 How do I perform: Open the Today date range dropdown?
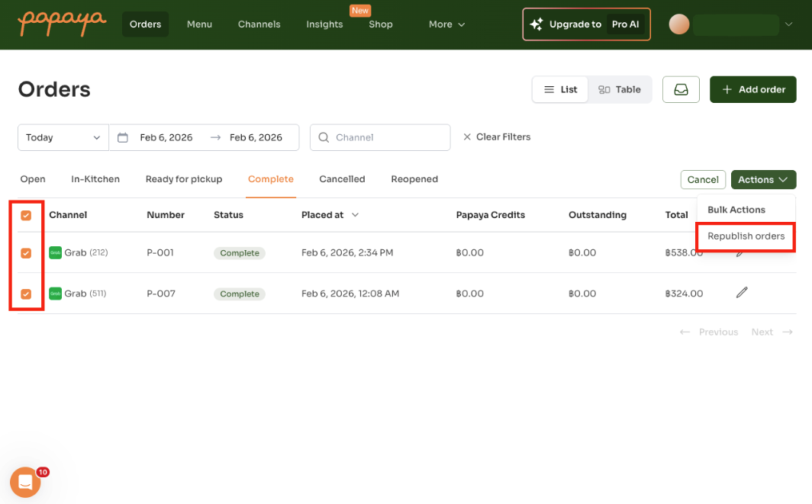pos(63,137)
